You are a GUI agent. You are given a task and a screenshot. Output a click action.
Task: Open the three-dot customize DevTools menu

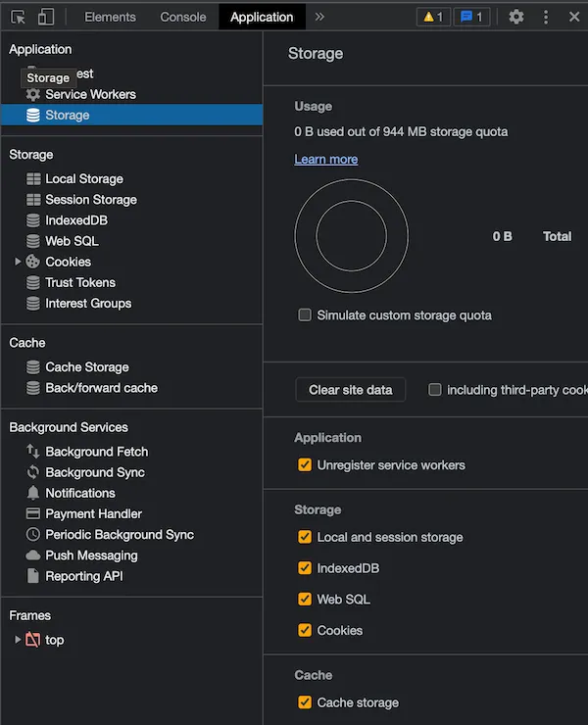pyautogui.click(x=546, y=17)
